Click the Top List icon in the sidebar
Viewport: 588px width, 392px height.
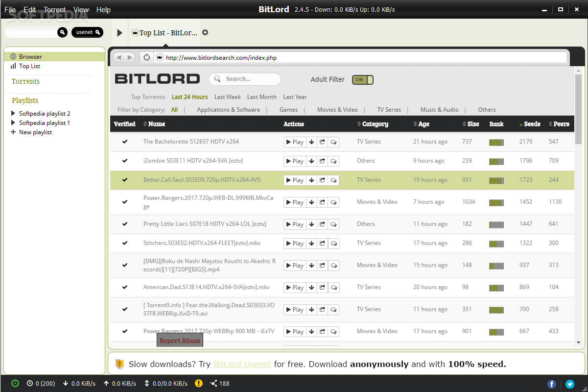(12, 66)
